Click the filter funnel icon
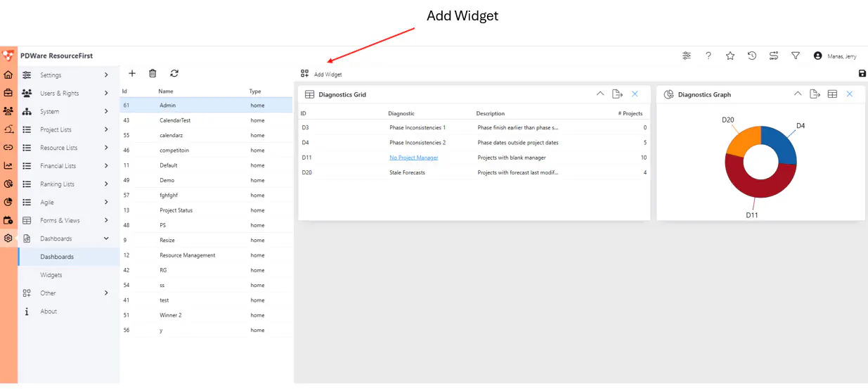Viewport: 868px width, 389px height. (x=796, y=56)
